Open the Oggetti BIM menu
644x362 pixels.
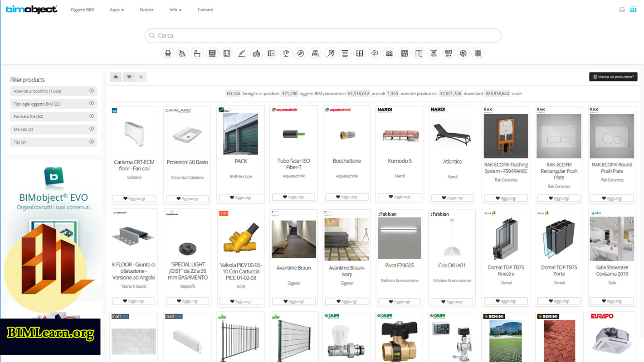[82, 10]
